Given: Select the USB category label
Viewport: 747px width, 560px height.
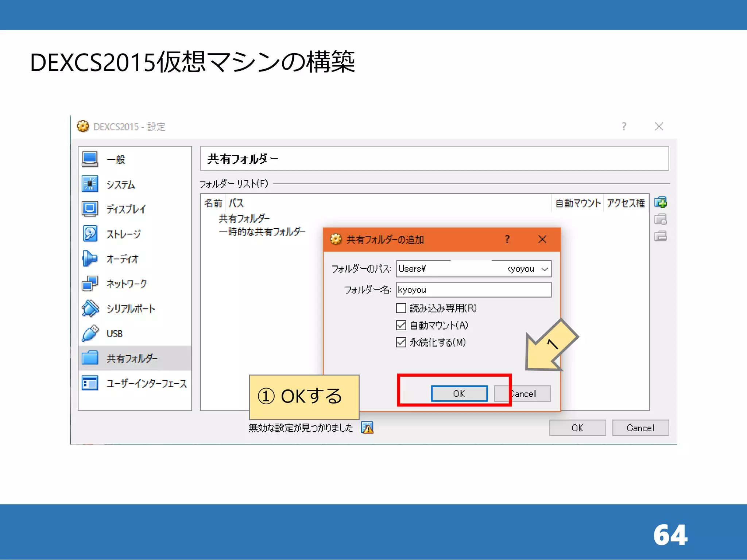Looking at the screenshot, I should (115, 334).
